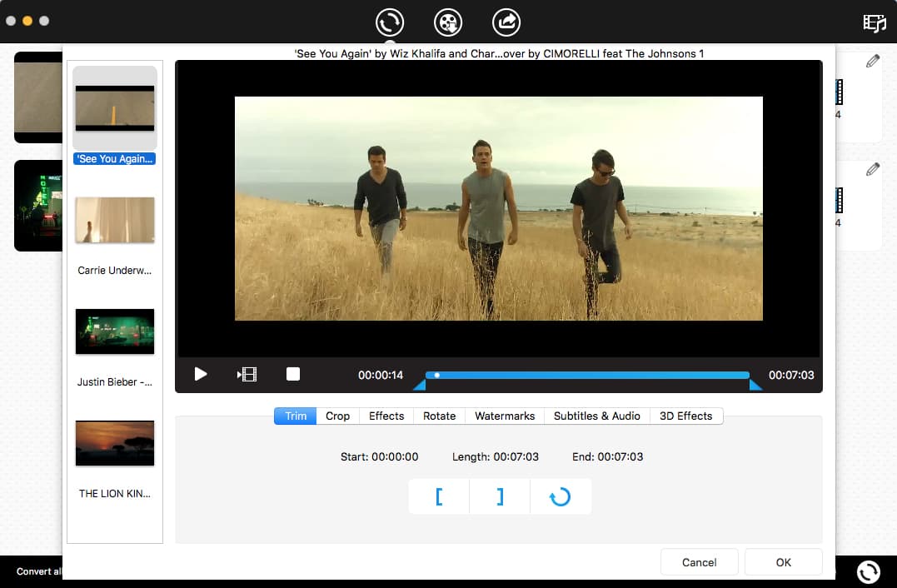
Task: Click the total duration 00:07:03 beside timeline
Action: pos(791,376)
